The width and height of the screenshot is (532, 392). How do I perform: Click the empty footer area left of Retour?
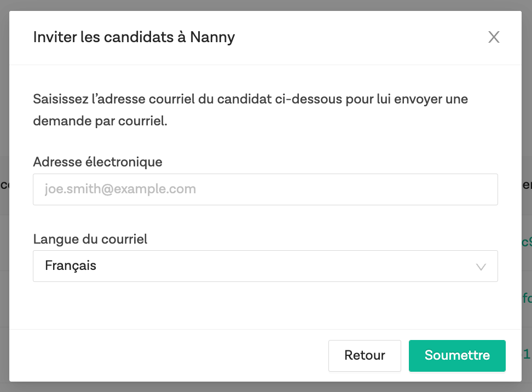[x=164, y=355]
